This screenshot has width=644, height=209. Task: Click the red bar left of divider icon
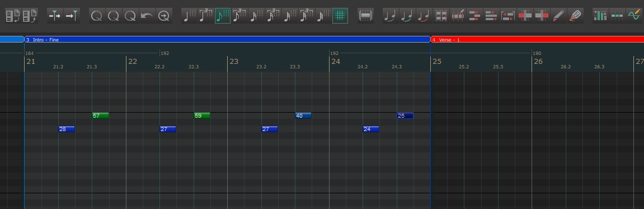click(525, 16)
